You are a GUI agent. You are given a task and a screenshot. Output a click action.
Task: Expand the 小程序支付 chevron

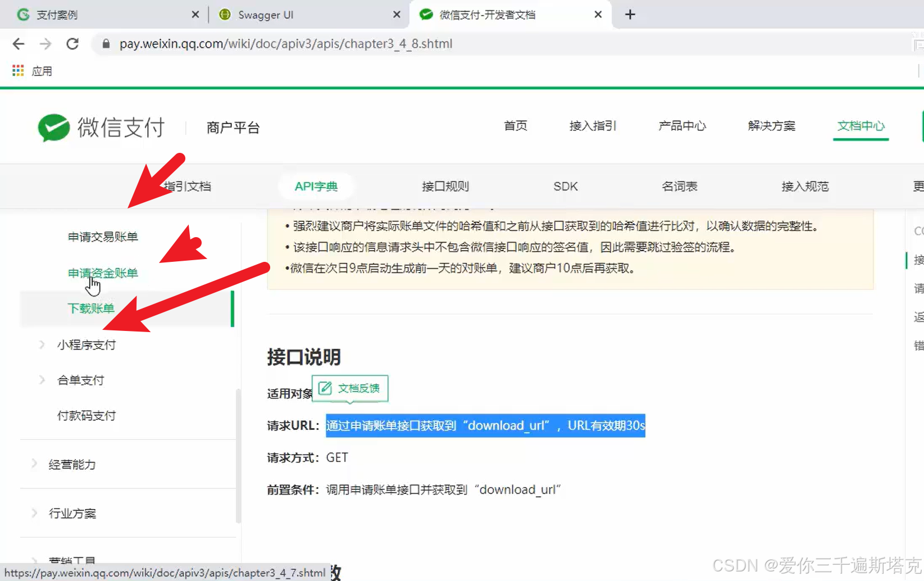tap(42, 344)
